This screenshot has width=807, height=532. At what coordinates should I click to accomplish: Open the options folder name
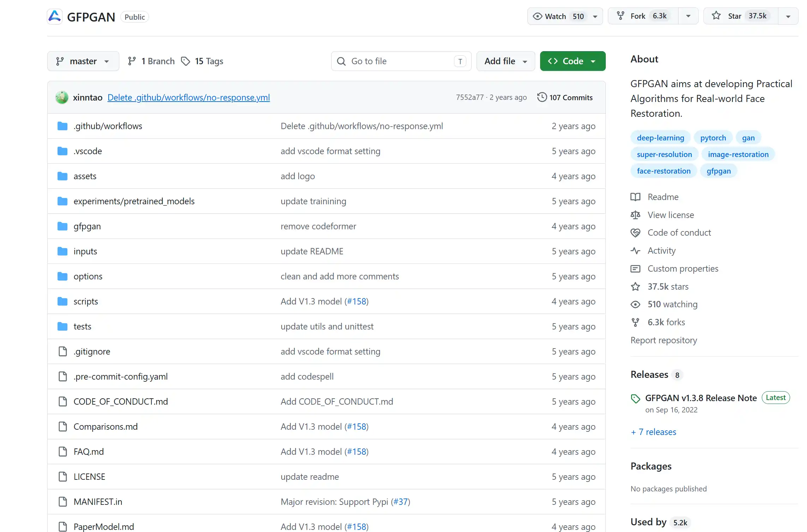coord(88,276)
